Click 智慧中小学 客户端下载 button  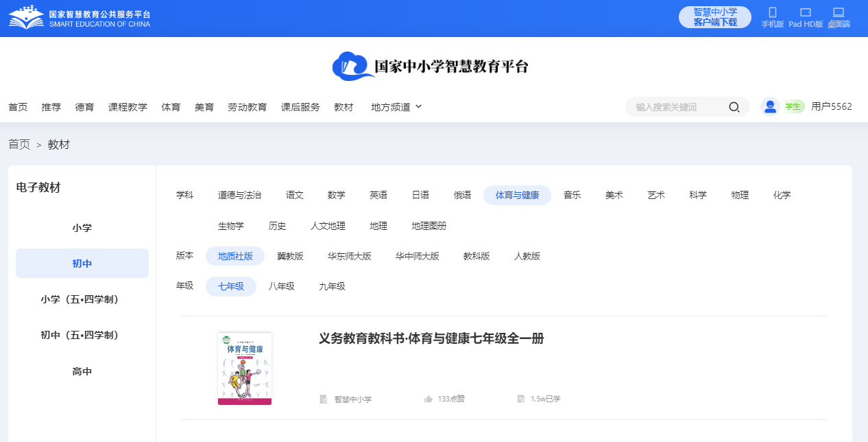pos(715,17)
